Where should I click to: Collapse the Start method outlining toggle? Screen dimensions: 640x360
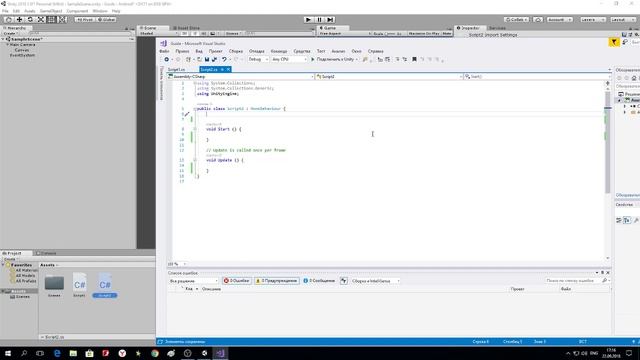195,129
